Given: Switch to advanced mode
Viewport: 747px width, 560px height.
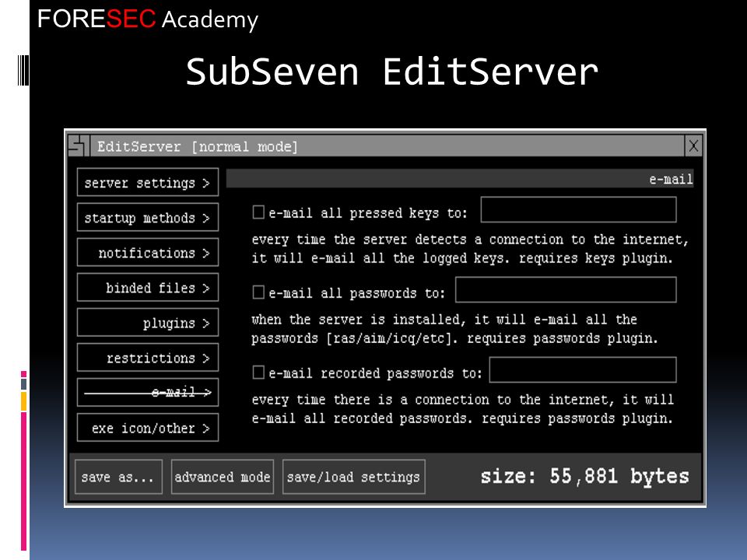Looking at the screenshot, I should click(x=223, y=477).
